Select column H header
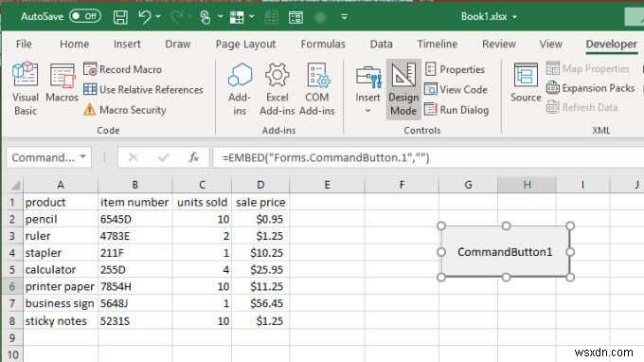This screenshot has height=362, width=644. coord(527,185)
